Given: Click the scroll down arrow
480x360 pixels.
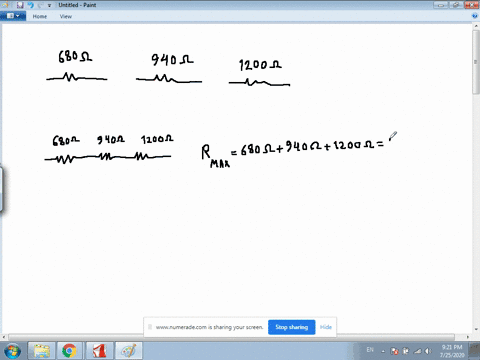Looking at the screenshot, I should click(475, 330).
